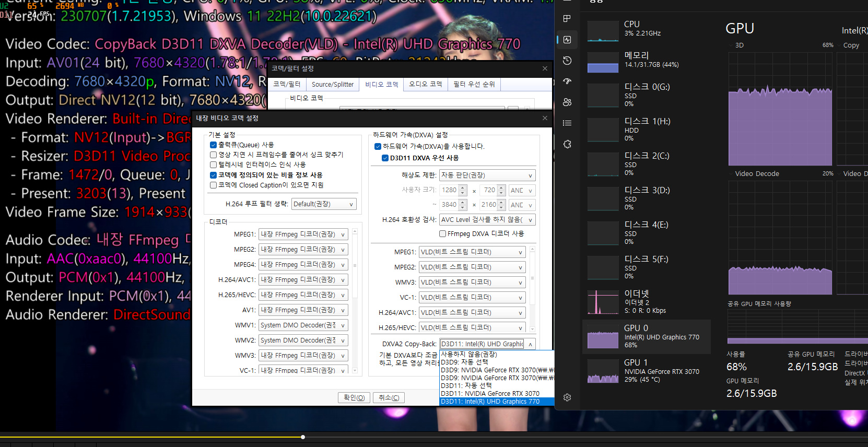
Task: Choose D3D11: NVIDIA GeForce RTX 3070 from list
Action: pyautogui.click(x=490, y=394)
